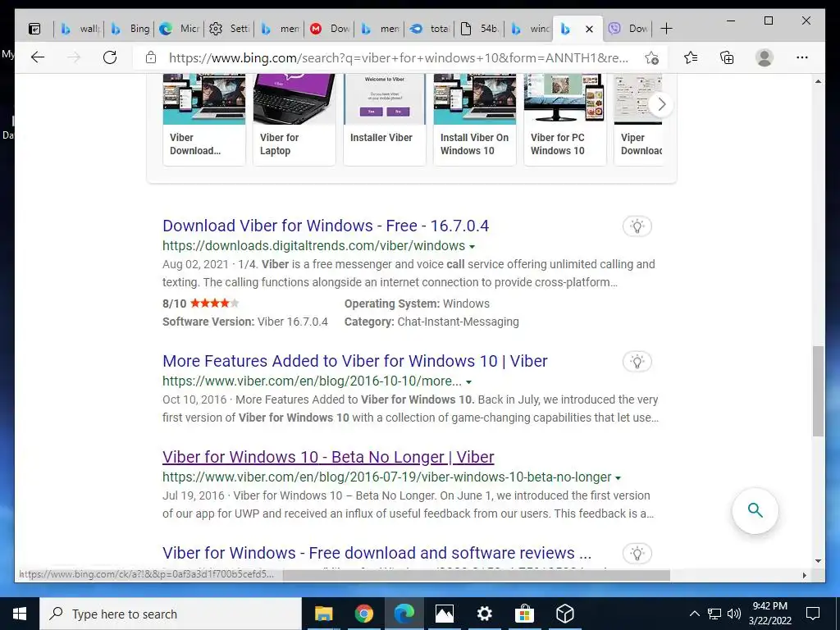Expand digitaltrends URL dropdown arrow
Viewport: 840px width, 630px height.
472,247
